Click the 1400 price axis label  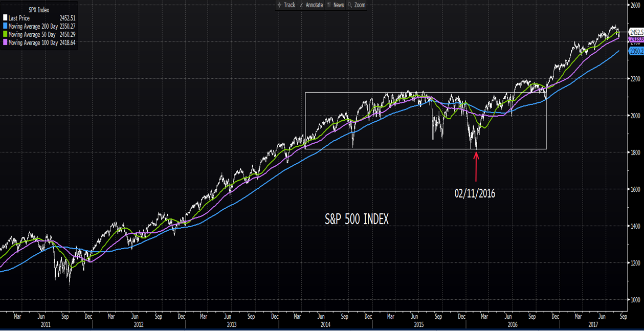(635, 226)
